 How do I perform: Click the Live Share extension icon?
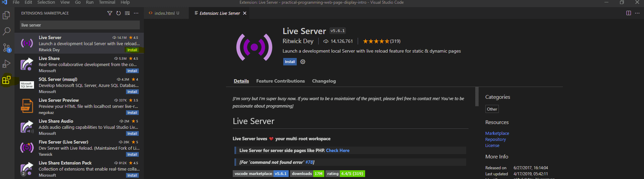point(27,64)
